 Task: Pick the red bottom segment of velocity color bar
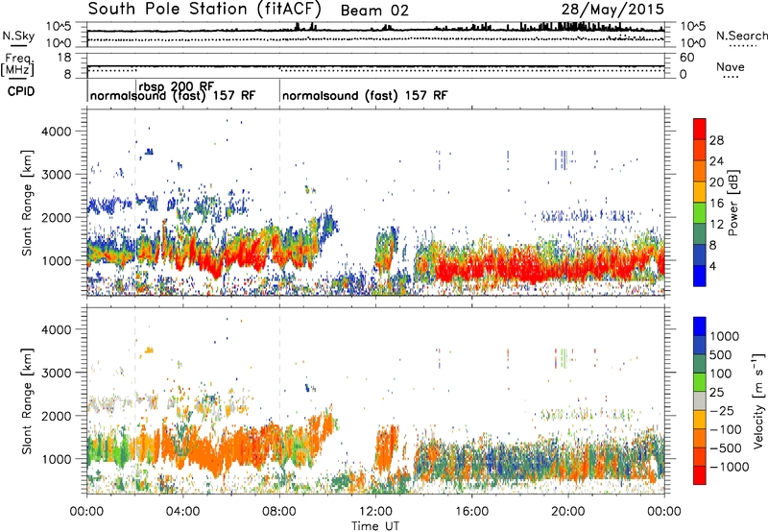tap(700, 475)
